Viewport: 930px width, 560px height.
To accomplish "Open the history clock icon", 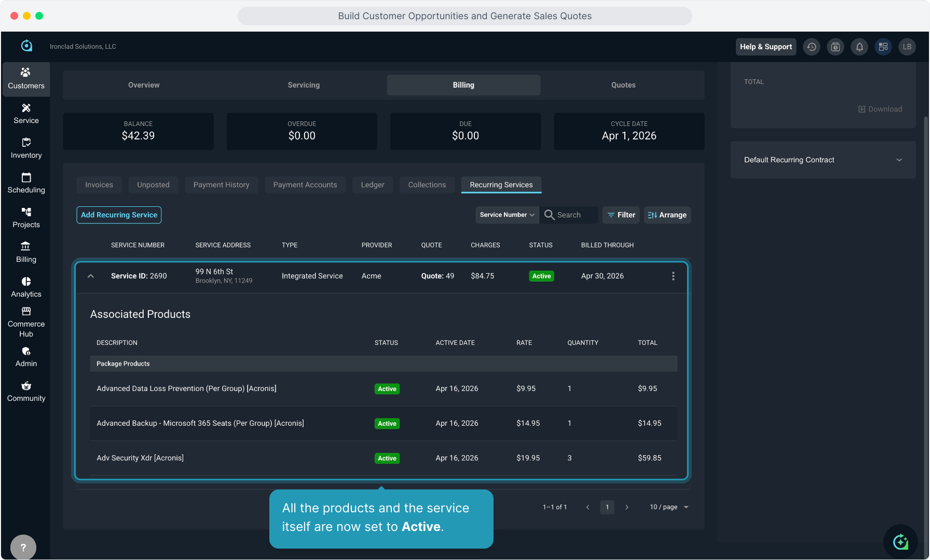I will pos(812,47).
